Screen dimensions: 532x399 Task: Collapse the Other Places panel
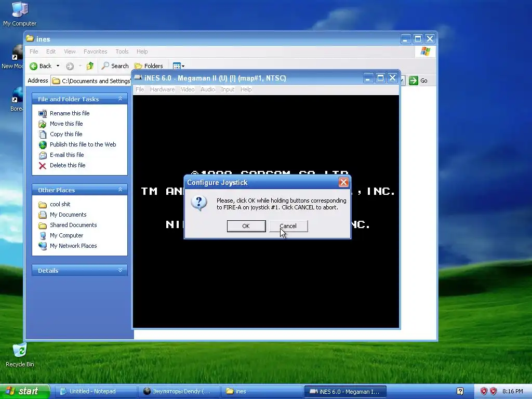tap(120, 190)
